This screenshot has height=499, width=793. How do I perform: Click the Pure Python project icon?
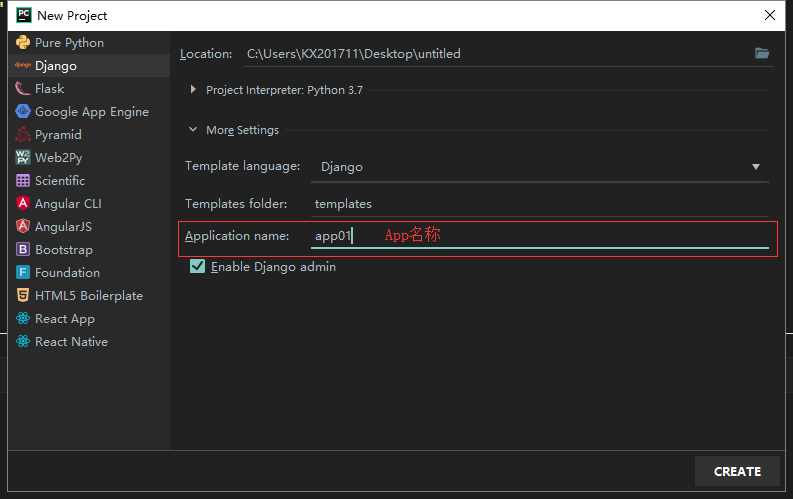click(x=23, y=42)
